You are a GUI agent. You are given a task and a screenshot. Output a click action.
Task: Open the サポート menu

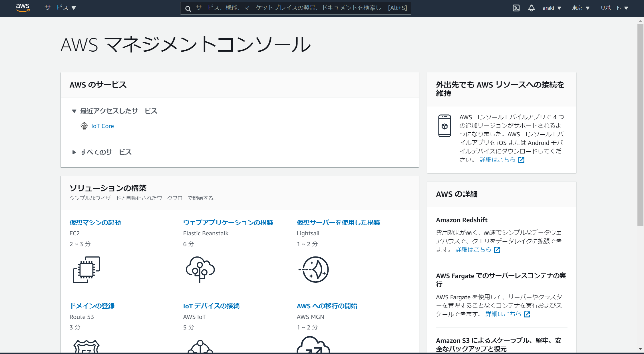pos(614,8)
